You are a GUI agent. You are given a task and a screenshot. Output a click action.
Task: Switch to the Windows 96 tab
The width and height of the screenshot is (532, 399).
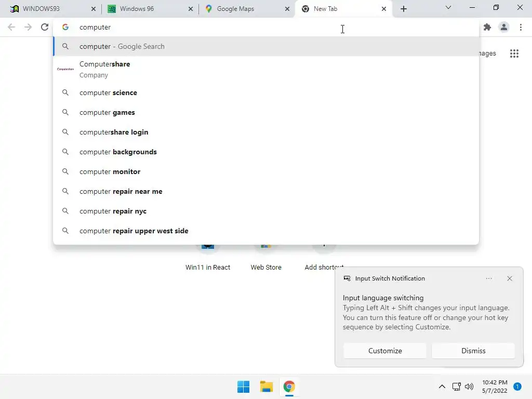click(x=149, y=9)
